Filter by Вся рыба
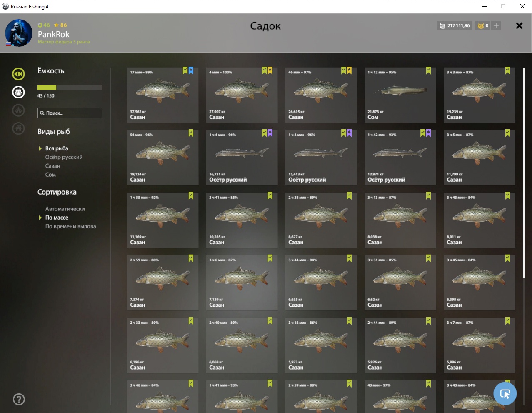This screenshot has width=532, height=413. [x=57, y=148]
